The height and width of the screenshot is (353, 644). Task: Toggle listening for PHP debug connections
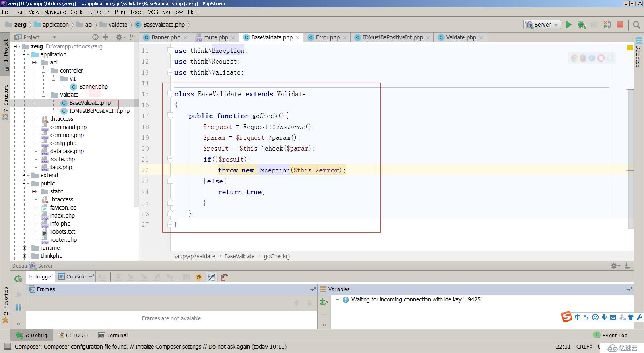[607, 25]
